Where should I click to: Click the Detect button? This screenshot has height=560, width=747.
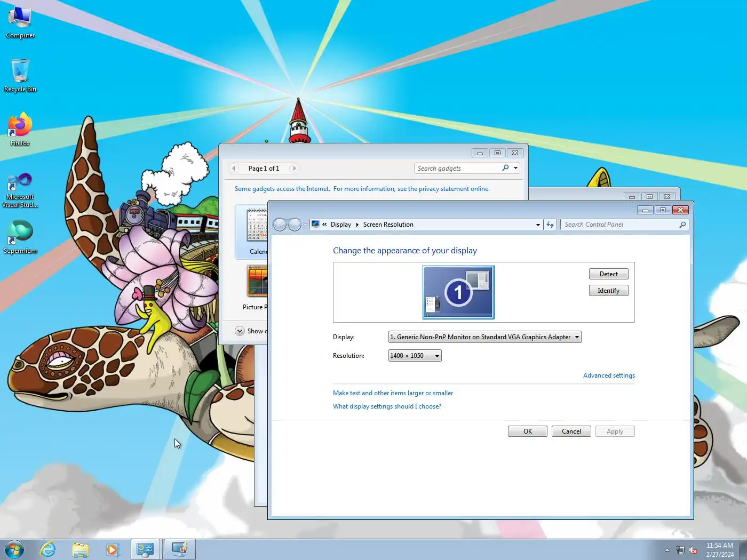coord(609,274)
